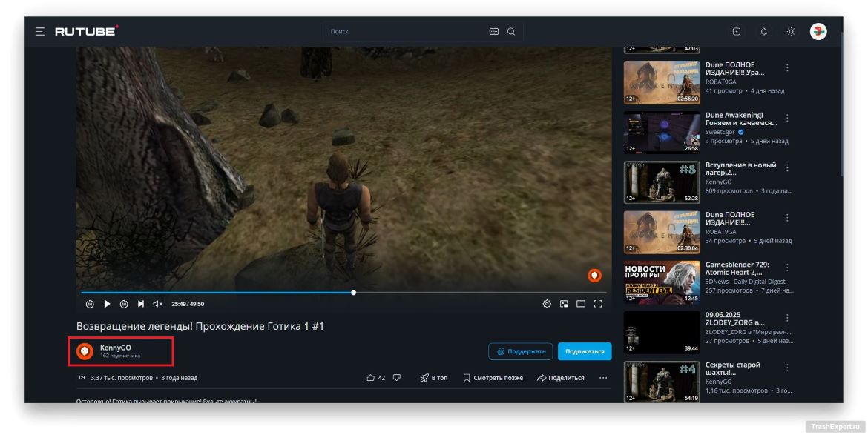Open the virtual keyboard in search bar
Viewport: 868px width, 435px height.
click(x=494, y=31)
